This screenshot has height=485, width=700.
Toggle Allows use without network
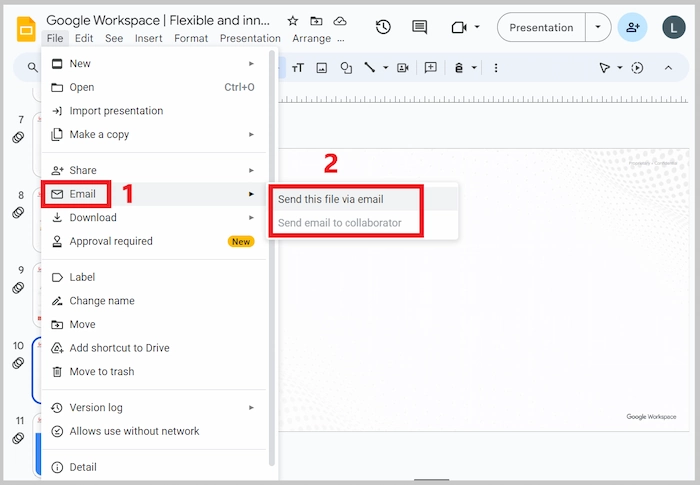pos(154,431)
